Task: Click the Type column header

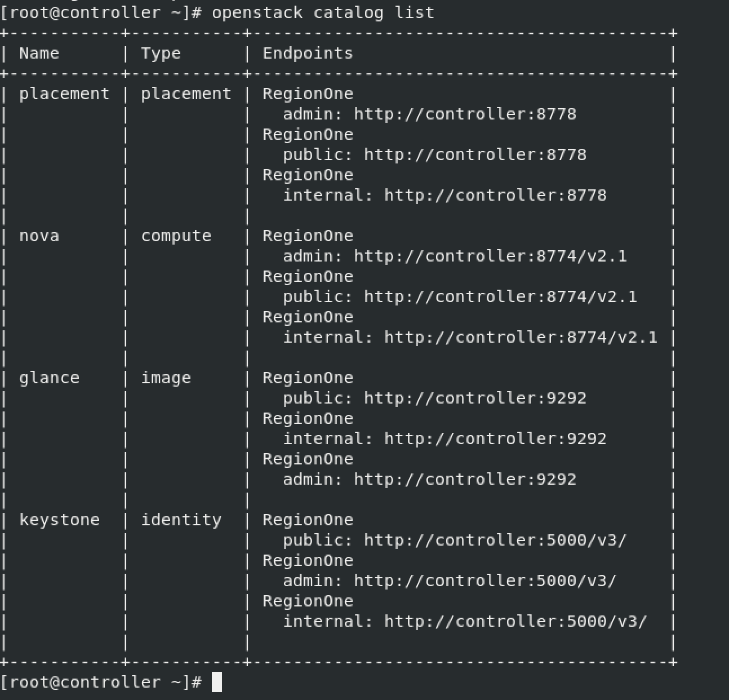Action: pos(161,54)
